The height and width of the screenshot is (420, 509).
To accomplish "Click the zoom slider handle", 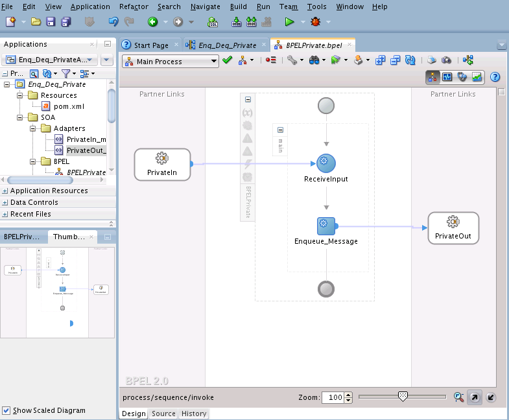I will coord(403,397).
